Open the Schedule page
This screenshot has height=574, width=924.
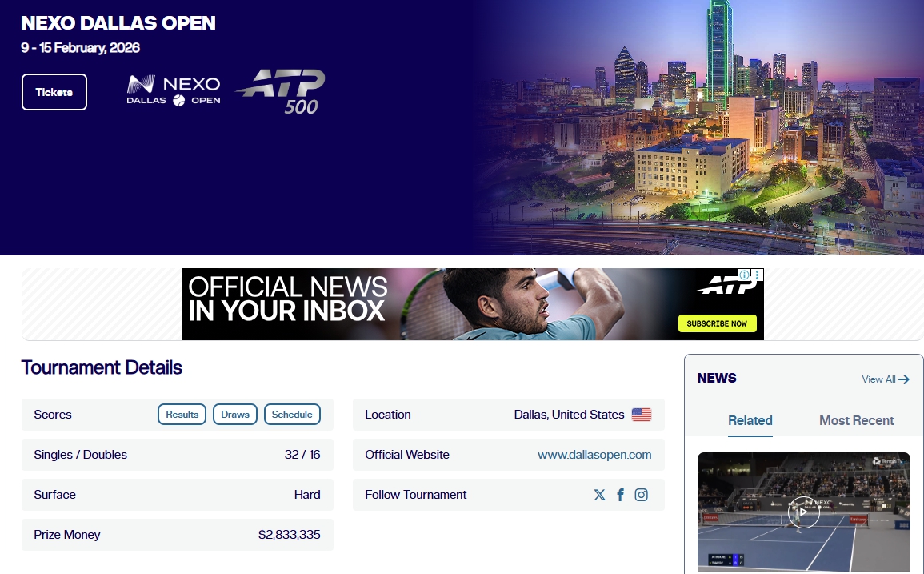[x=292, y=415]
